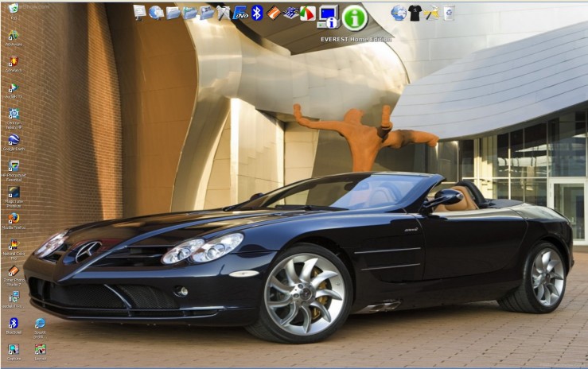588x369 pixels.
Task: Launch Mozilla Firefox from the desktop
Action: (14, 218)
